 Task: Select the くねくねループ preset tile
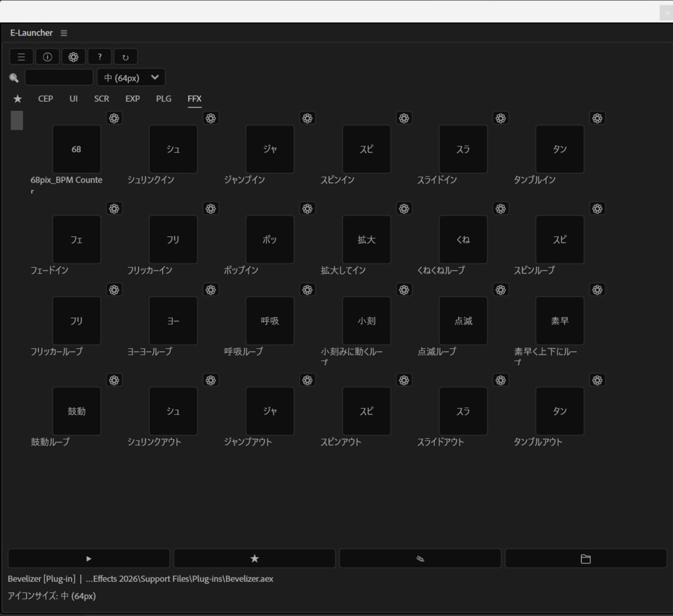(463, 240)
